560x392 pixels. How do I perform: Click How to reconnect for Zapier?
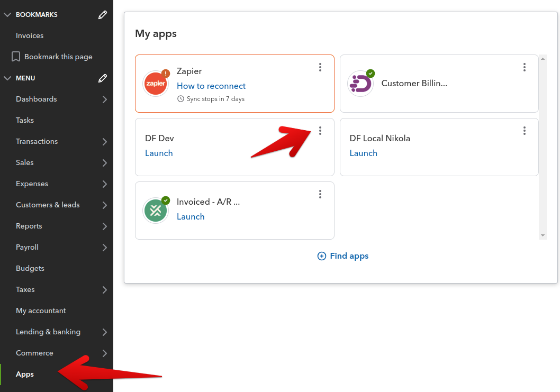(211, 86)
